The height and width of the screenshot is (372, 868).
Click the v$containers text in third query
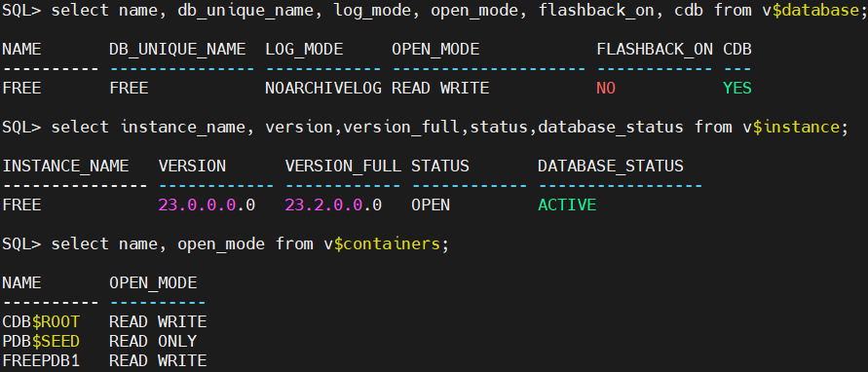(382, 244)
